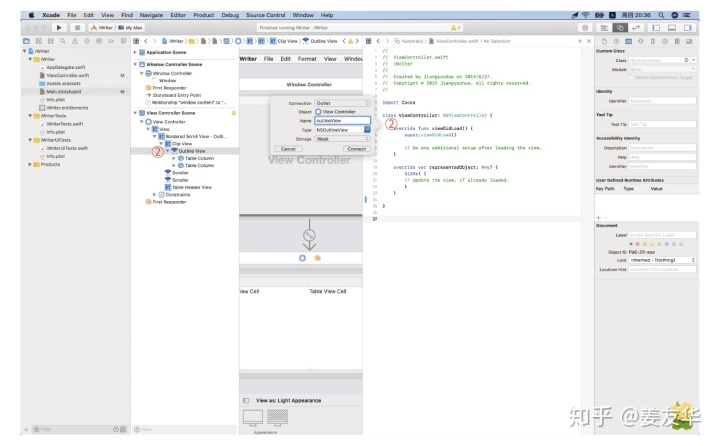
Task: Open the Connection type dropdown
Action: (342, 103)
